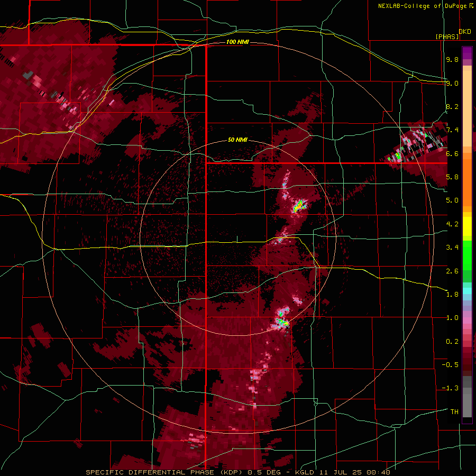Click the 1.8 value on the scale
476x476 pixels.
[452, 295]
